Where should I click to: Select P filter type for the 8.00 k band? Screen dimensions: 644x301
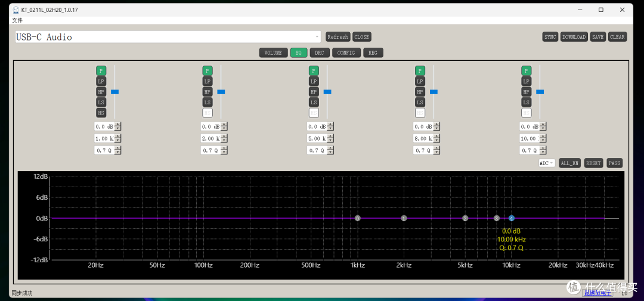point(420,70)
